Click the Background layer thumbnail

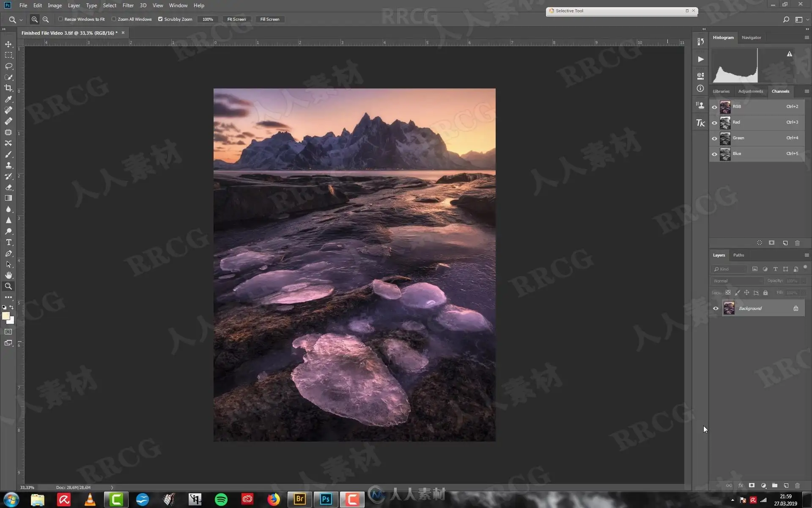click(729, 308)
